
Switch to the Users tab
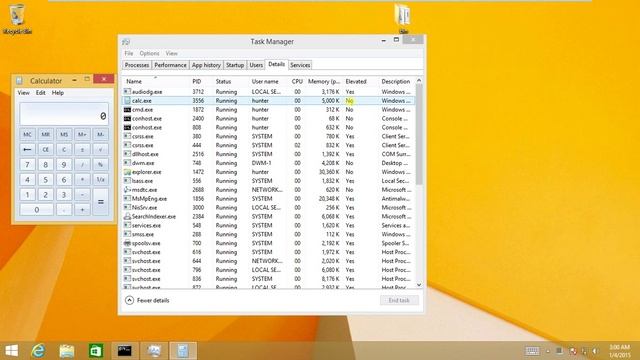(x=256, y=65)
